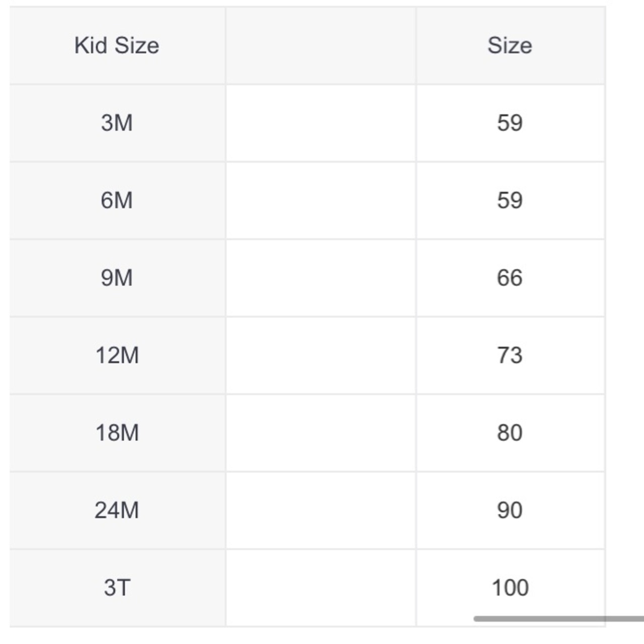Click the size value 66
Image resolution: width=644 pixels, height=644 pixels.
point(510,278)
